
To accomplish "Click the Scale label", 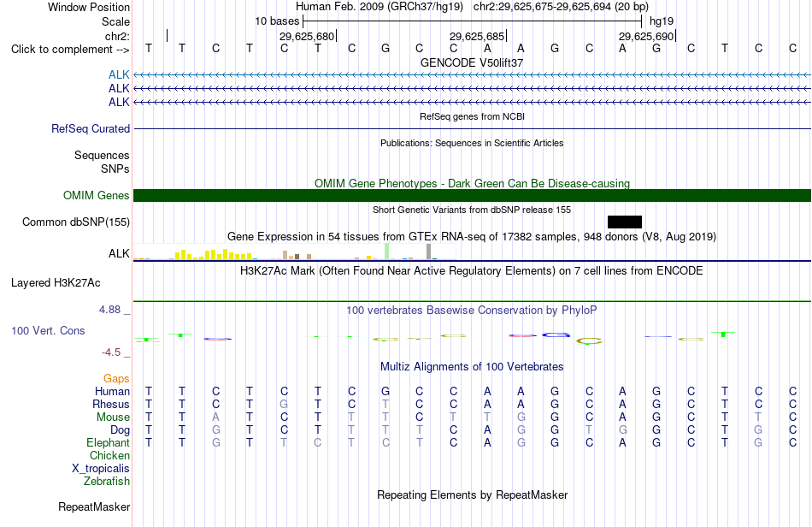I will pos(116,21).
